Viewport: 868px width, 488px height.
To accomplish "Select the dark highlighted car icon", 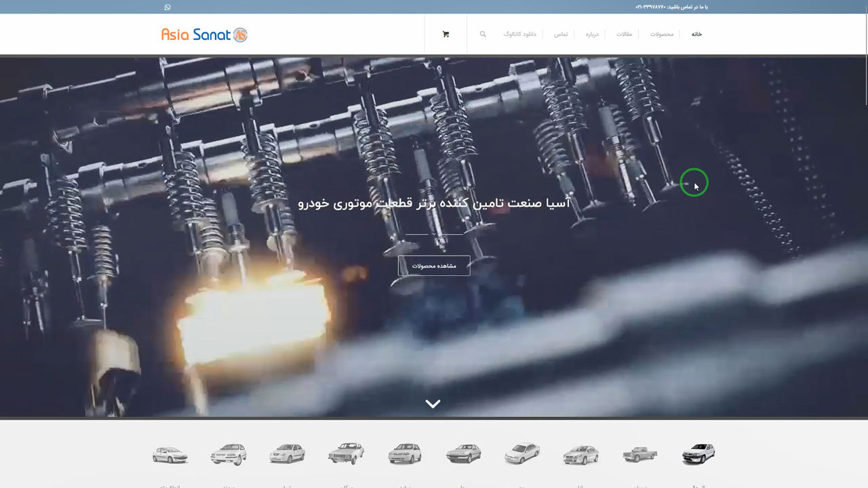I will (x=698, y=453).
